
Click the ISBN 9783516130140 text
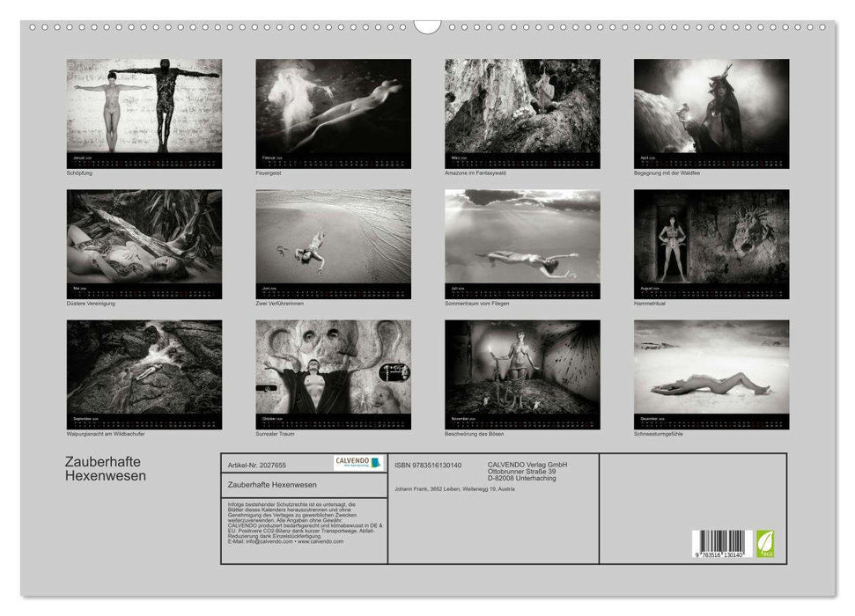[429, 465]
